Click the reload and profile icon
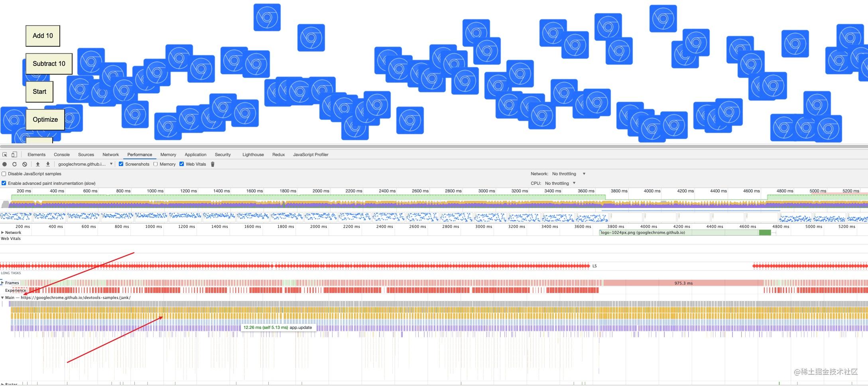The image size is (868, 386). click(x=14, y=164)
